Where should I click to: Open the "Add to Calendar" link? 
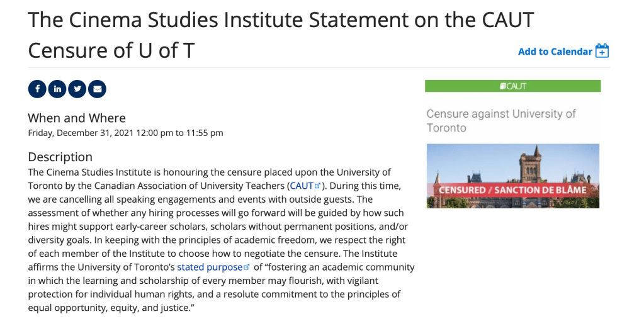[x=555, y=52]
